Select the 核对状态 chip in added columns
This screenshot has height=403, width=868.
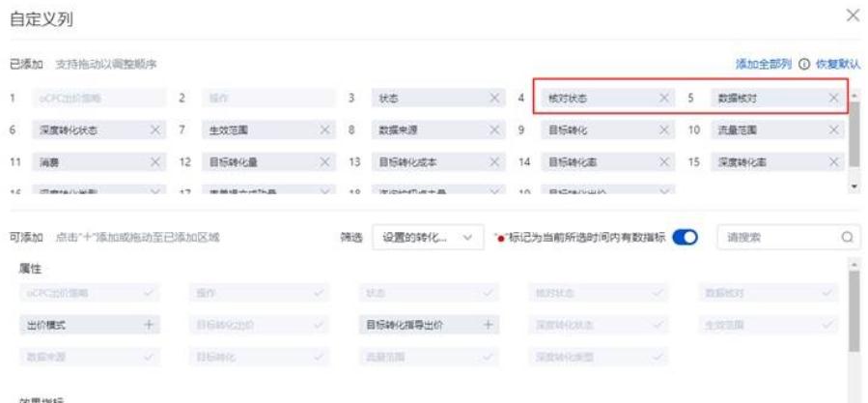tap(607, 99)
